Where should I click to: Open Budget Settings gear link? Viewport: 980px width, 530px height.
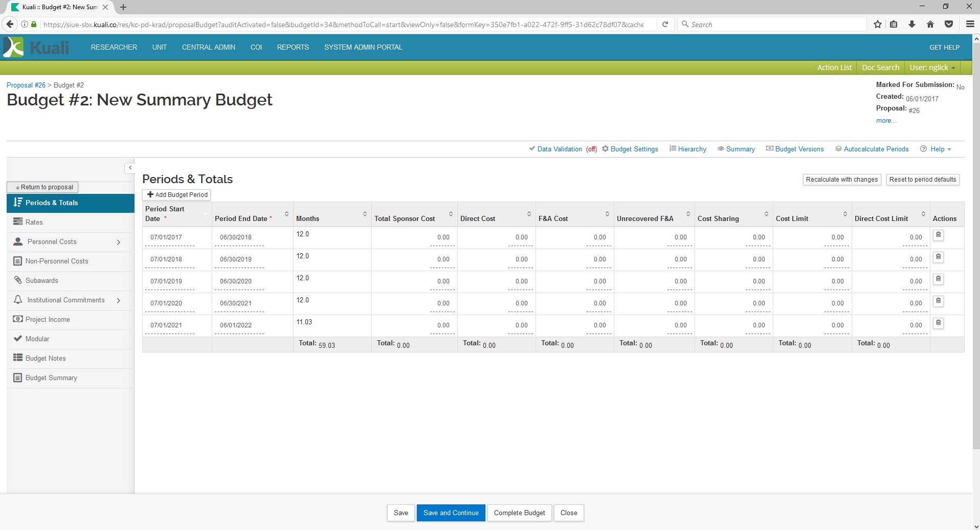click(x=630, y=149)
